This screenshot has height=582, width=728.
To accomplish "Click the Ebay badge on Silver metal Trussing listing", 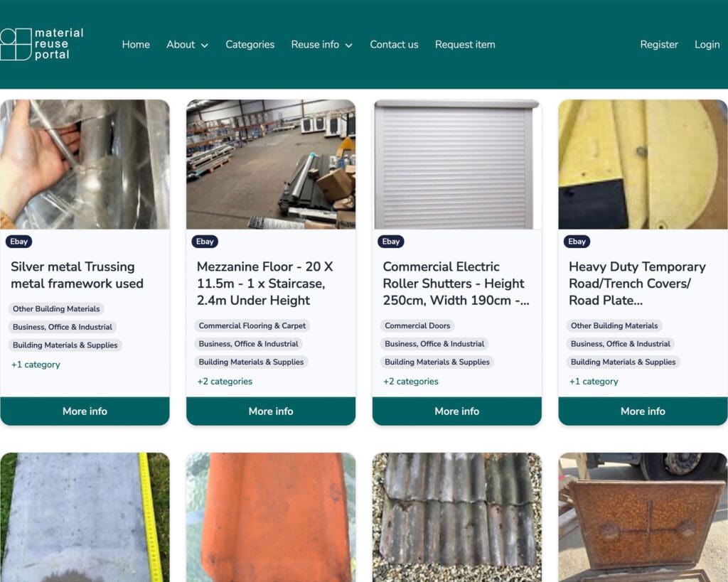I will click(18, 242).
